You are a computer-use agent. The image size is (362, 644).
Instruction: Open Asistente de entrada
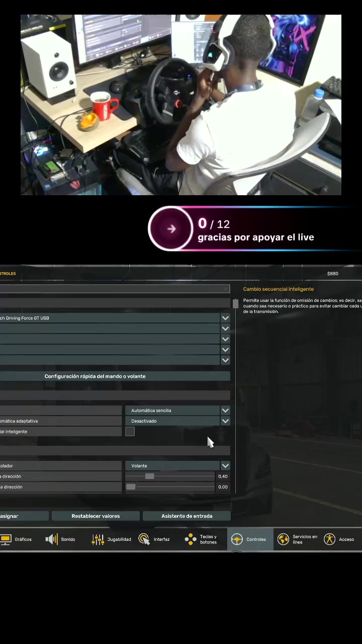coord(187,516)
